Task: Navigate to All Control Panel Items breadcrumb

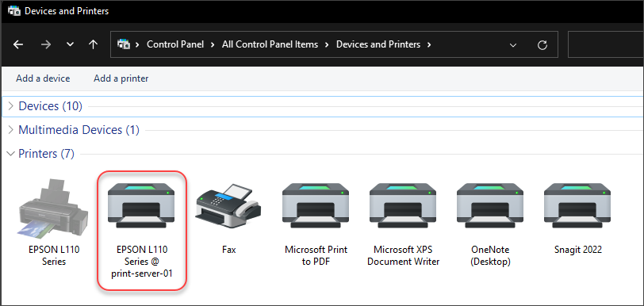Action: (270, 44)
